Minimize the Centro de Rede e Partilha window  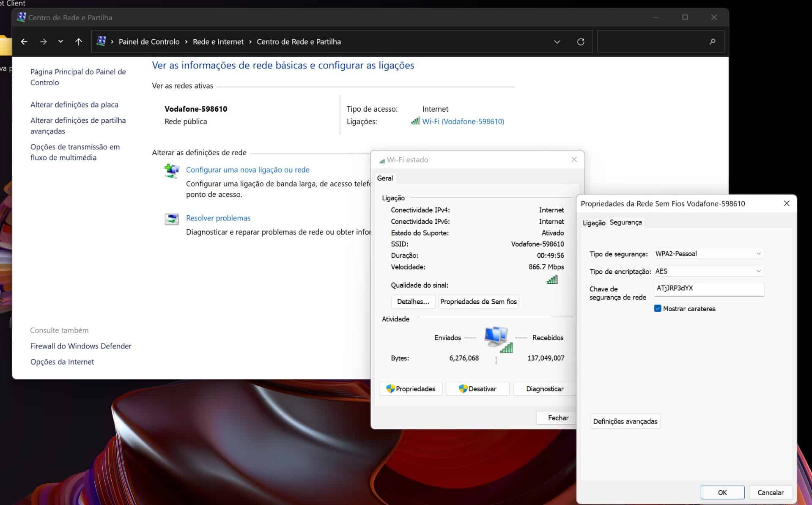(x=656, y=17)
